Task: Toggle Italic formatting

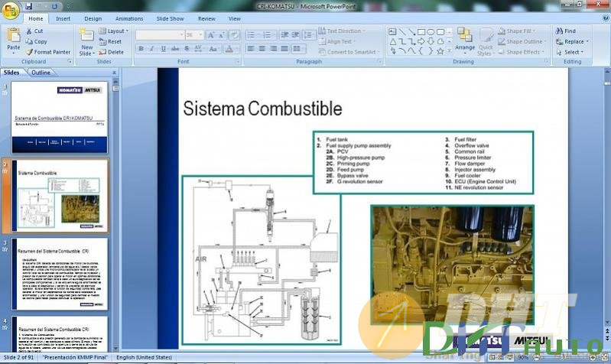Action: point(152,49)
